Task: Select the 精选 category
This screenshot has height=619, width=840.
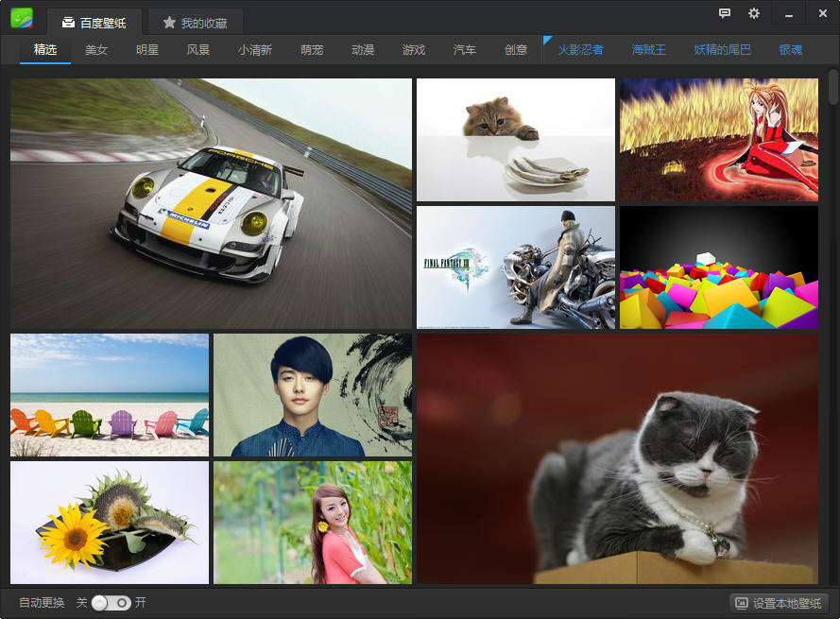Action: tap(44, 50)
